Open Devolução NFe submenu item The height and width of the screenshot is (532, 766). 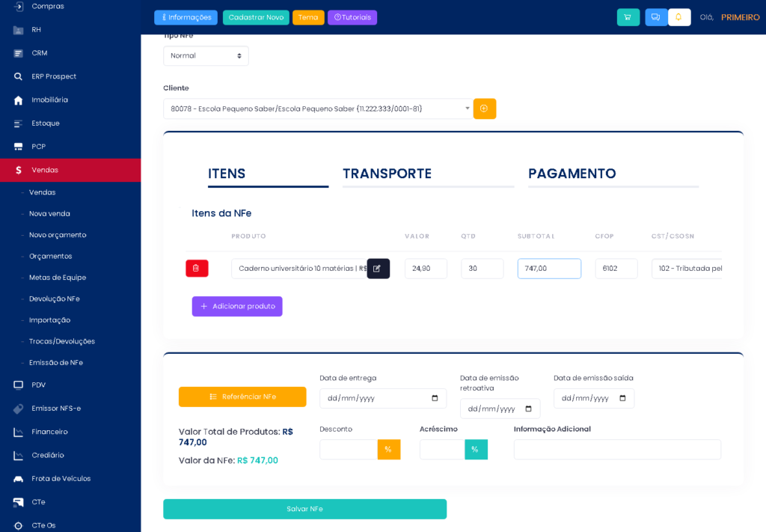[x=54, y=299]
